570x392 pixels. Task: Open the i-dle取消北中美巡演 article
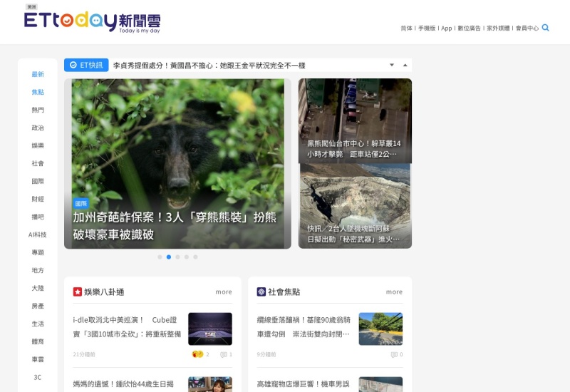point(127,326)
